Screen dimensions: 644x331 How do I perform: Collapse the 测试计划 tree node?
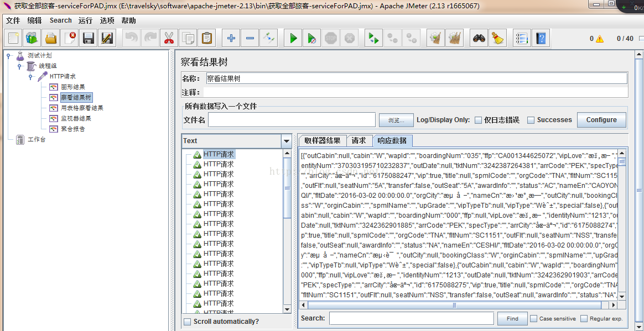click(8, 55)
